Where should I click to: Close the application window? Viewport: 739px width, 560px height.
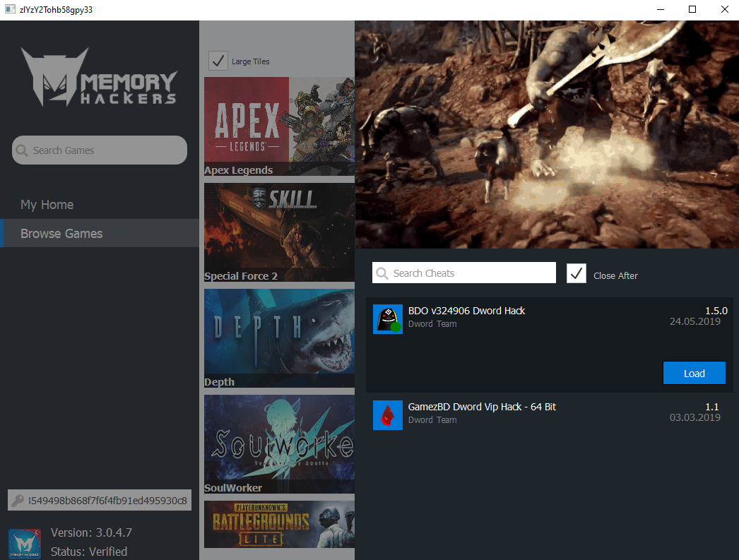click(x=724, y=9)
